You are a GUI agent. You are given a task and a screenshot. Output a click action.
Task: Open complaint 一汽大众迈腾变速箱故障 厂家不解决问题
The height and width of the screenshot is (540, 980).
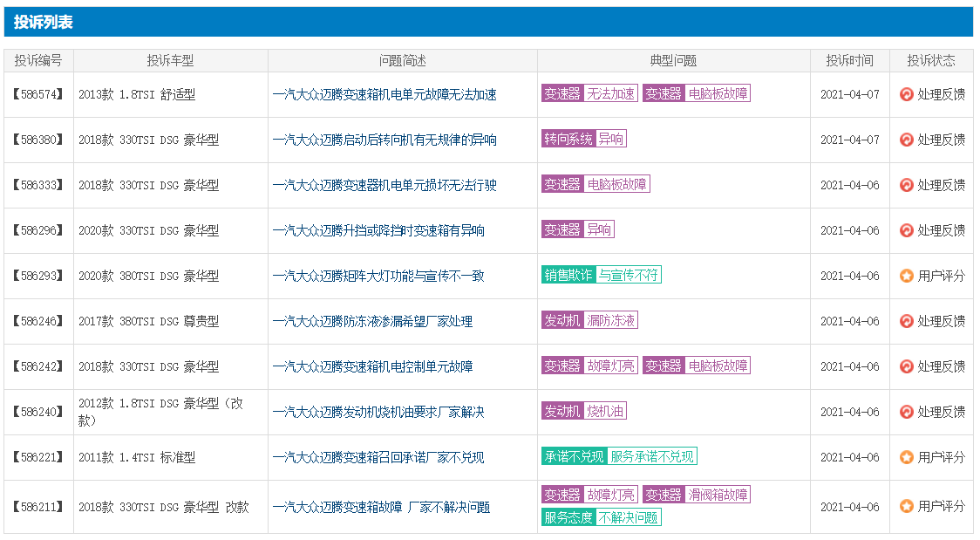click(381, 507)
